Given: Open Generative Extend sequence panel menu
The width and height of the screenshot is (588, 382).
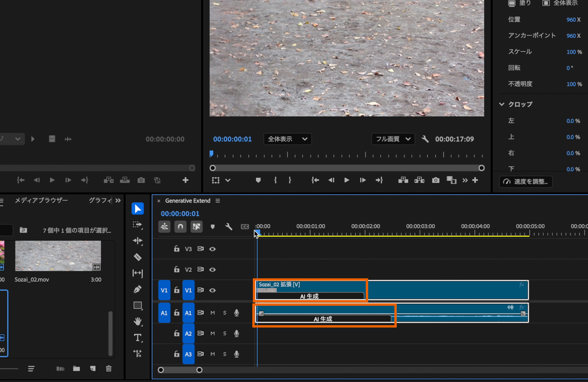Looking at the screenshot, I should 218,201.
